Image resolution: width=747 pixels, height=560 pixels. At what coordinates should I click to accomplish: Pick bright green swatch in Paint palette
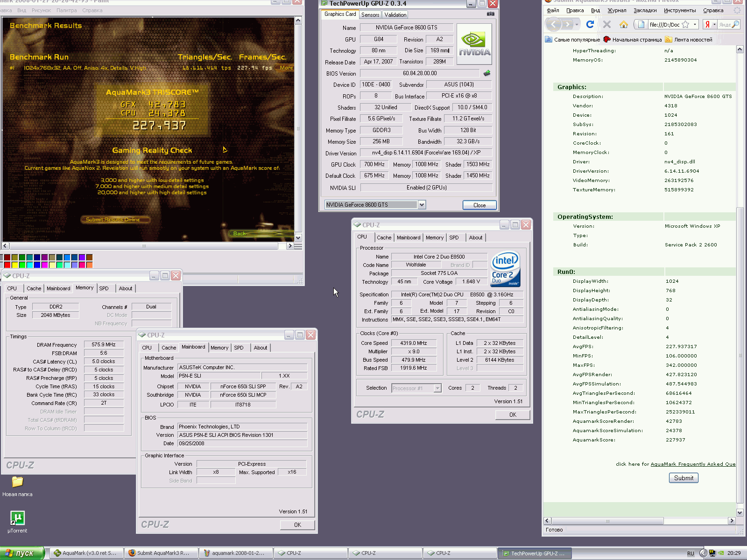pyautogui.click(x=22, y=265)
